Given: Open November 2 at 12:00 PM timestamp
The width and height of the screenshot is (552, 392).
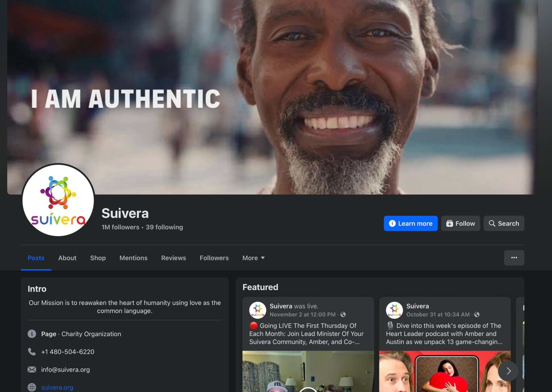Looking at the screenshot, I should point(302,315).
